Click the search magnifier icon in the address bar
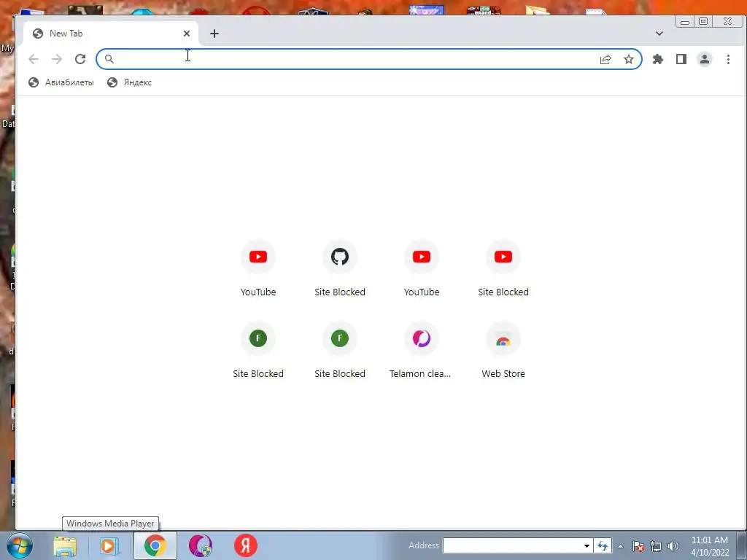This screenshot has height=560, width=747. coord(109,59)
